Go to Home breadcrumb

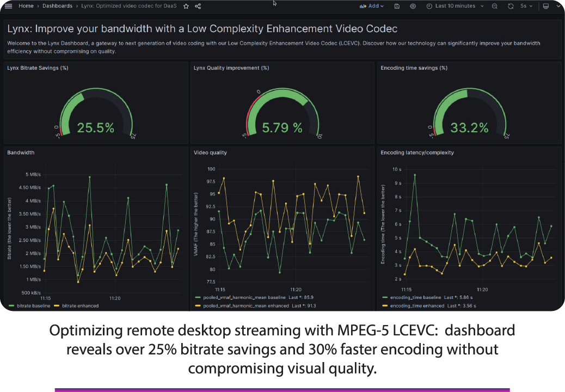point(26,6)
